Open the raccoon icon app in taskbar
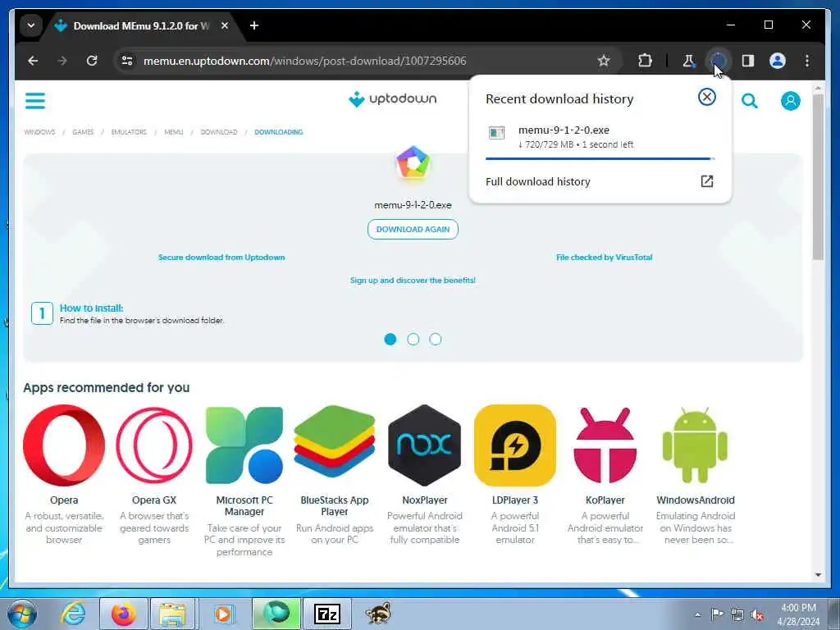Screen dimensions: 840x630 tap(378, 614)
